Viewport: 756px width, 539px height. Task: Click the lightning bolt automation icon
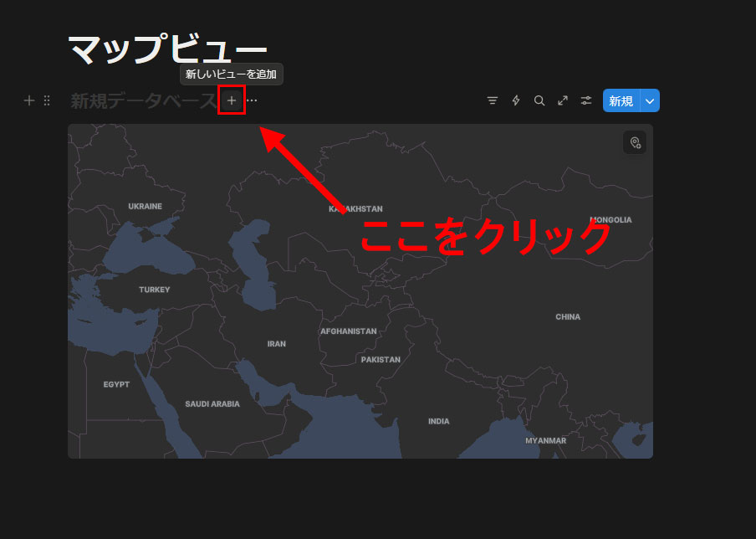(516, 101)
